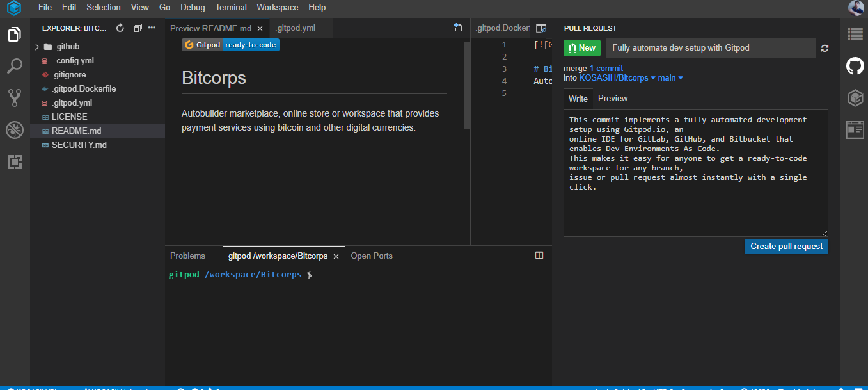
Task: Click the Gitpod ready-to-code badge
Action: pyautogui.click(x=230, y=45)
